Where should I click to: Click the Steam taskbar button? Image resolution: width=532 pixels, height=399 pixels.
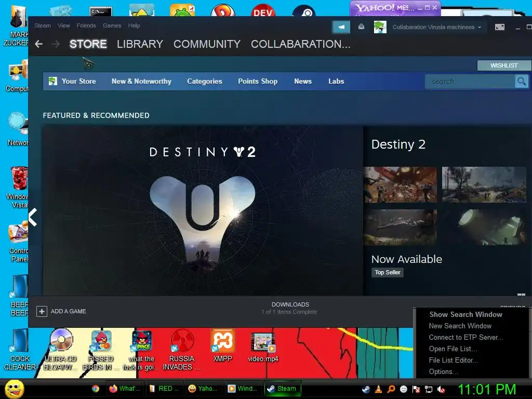[282, 389]
